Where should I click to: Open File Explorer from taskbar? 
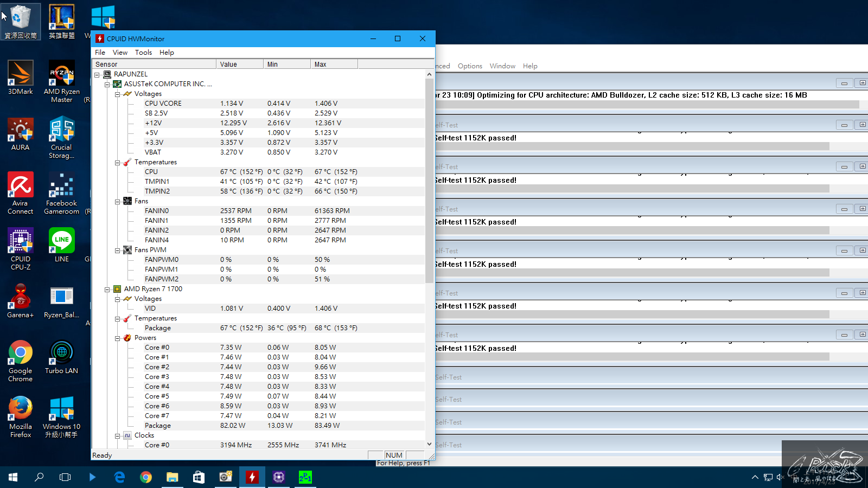pos(172,477)
